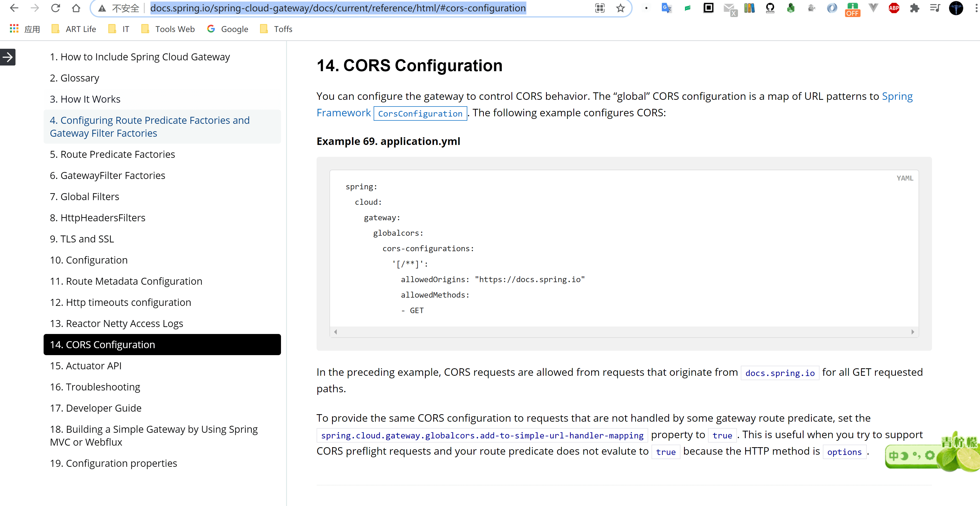Click the URL address bar
Screen dimensions: 980x506
pos(338,8)
